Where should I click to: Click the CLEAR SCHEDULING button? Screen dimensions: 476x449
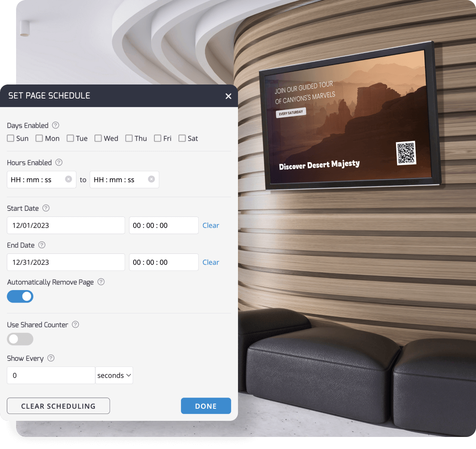[58, 406]
